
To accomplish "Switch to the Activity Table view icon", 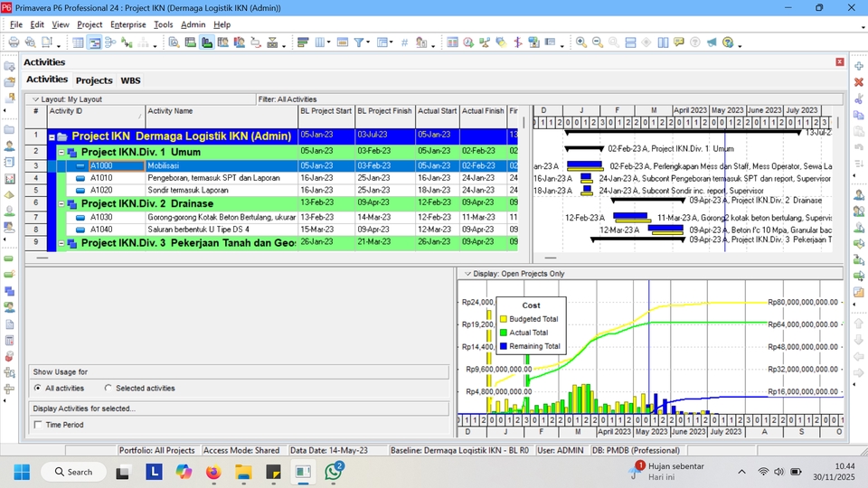I will click(x=78, y=42).
